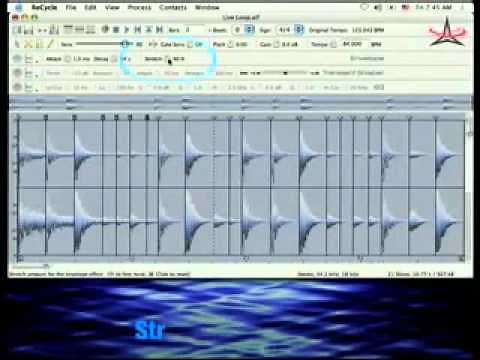The width and height of the screenshot is (480, 360).
Task: Toggle the Envelope effect power button
Action: click(17, 59)
